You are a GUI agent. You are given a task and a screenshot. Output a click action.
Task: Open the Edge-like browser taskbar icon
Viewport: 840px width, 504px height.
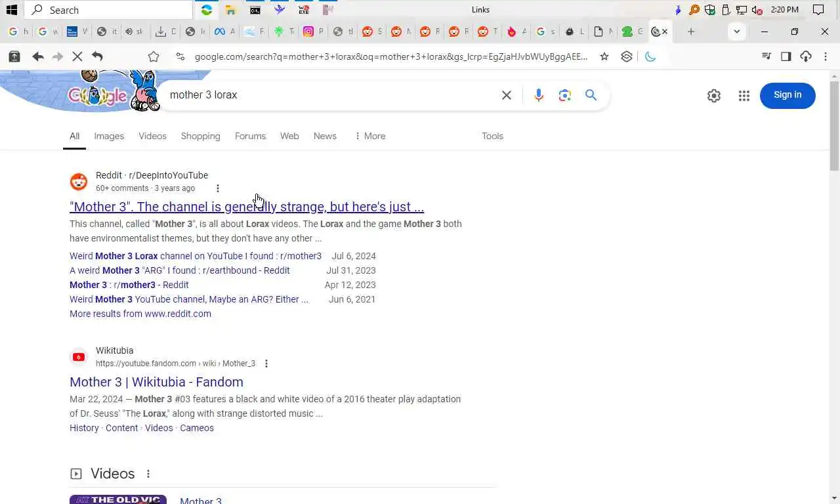point(207,10)
